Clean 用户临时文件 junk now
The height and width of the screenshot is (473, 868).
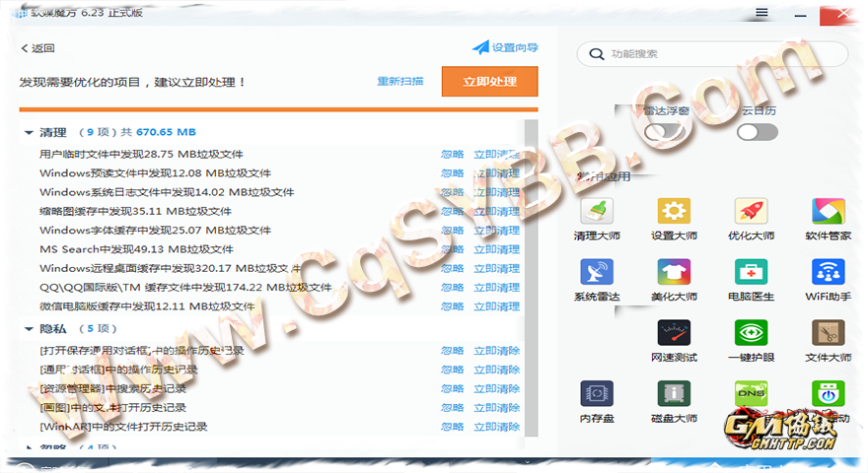coord(496,155)
